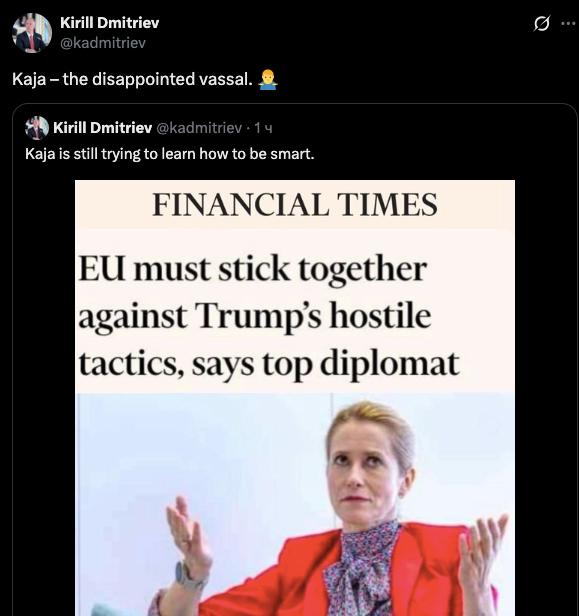579x616 pixels.
Task: Open quoted text 'Kaja is still trying'
Action: click(170, 154)
